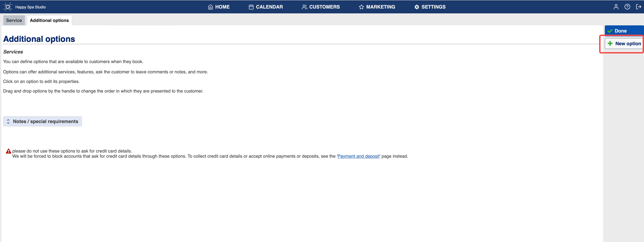Click the 'You can define options' sentence
The height and width of the screenshot is (242, 644).
(x=73, y=62)
